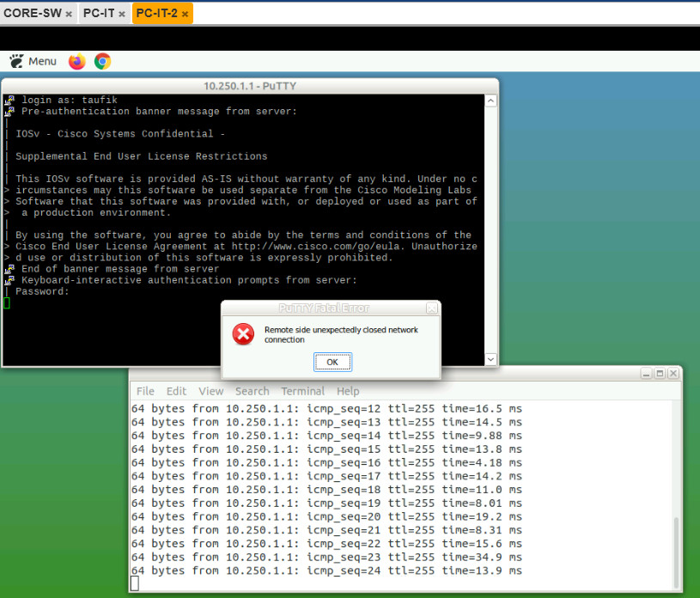
Task: Click the icmp_seq=16 ping reply line
Action: [x=326, y=463]
